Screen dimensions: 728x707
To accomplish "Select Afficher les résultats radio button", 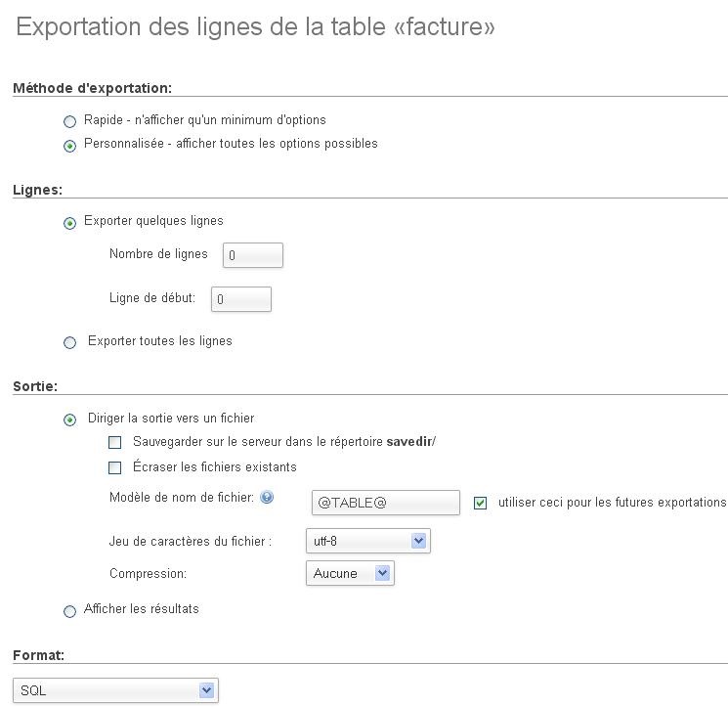I will pyautogui.click(x=69, y=611).
